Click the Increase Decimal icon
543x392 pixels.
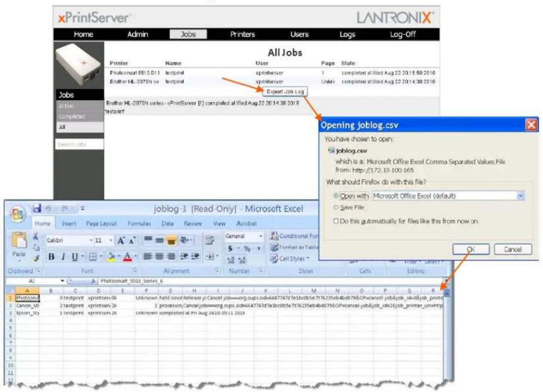tap(231, 260)
